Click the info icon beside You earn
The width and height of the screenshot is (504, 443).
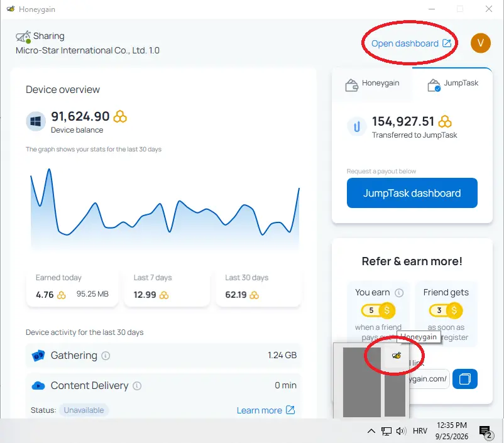pos(399,293)
